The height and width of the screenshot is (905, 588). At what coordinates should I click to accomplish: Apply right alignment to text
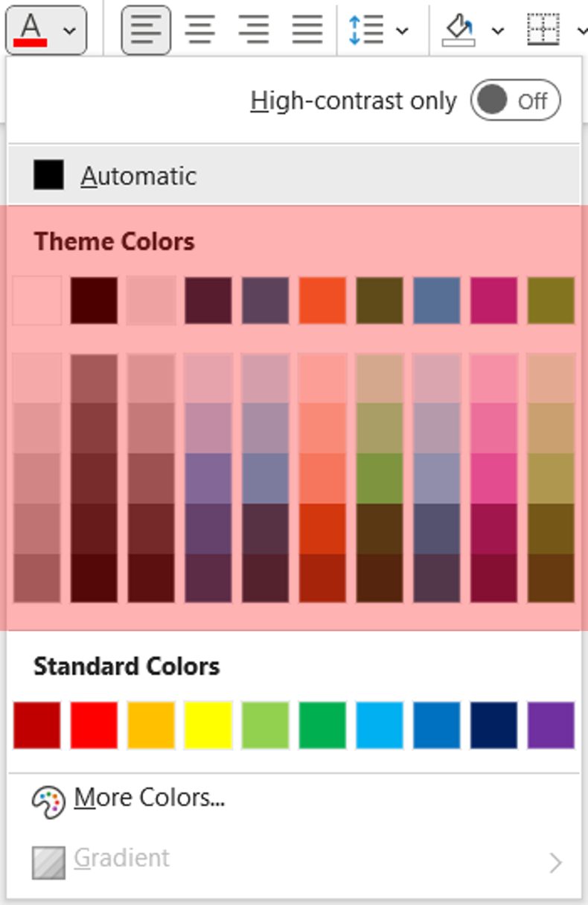click(254, 30)
